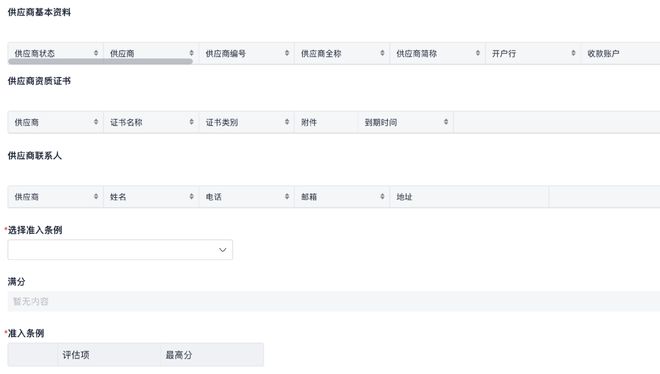Click the 证书类别 column header text
Screen dimensions: 660x374
pos(222,122)
